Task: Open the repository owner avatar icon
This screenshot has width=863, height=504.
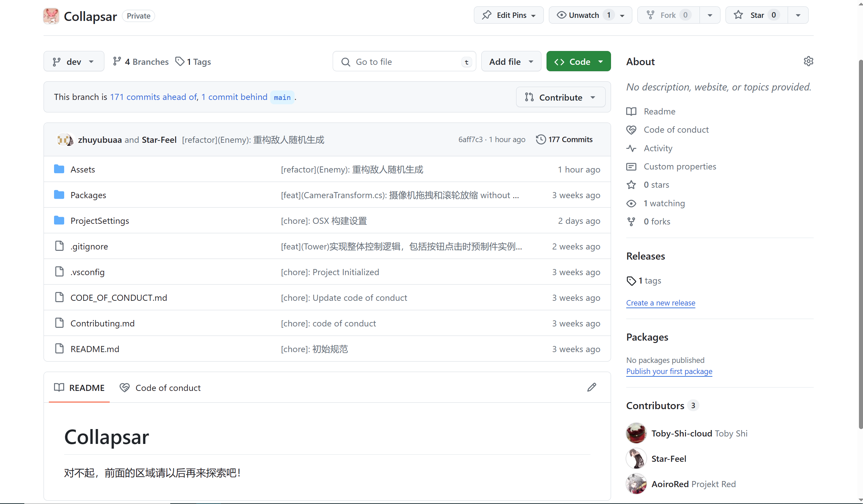Action: [x=51, y=16]
